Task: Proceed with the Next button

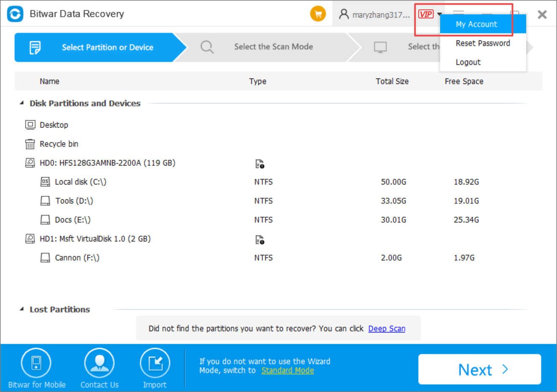Action: pos(479,369)
